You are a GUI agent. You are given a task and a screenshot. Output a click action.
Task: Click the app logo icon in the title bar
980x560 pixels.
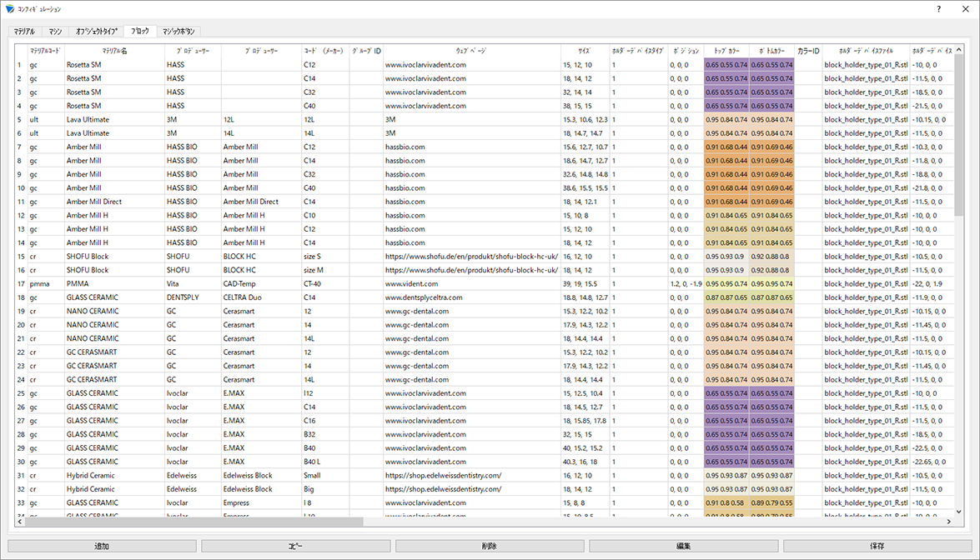(9, 9)
